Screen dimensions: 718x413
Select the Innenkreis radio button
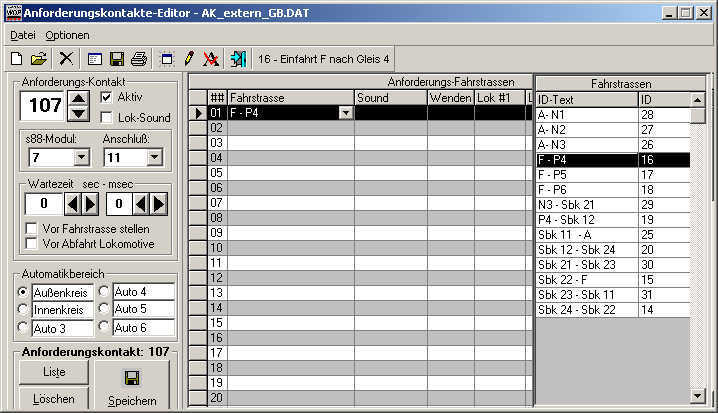pyautogui.click(x=22, y=310)
